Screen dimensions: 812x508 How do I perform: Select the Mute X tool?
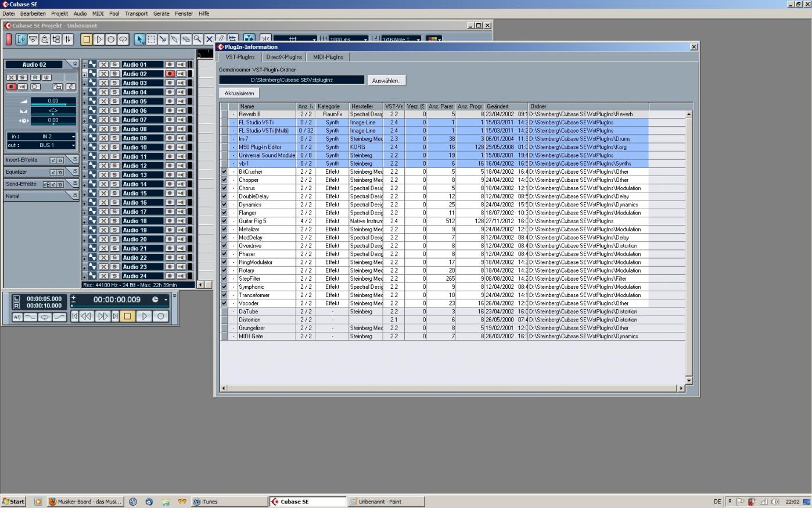click(x=209, y=40)
